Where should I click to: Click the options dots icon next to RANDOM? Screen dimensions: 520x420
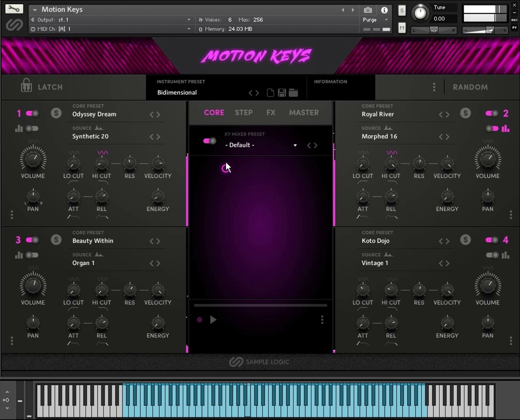(x=434, y=87)
